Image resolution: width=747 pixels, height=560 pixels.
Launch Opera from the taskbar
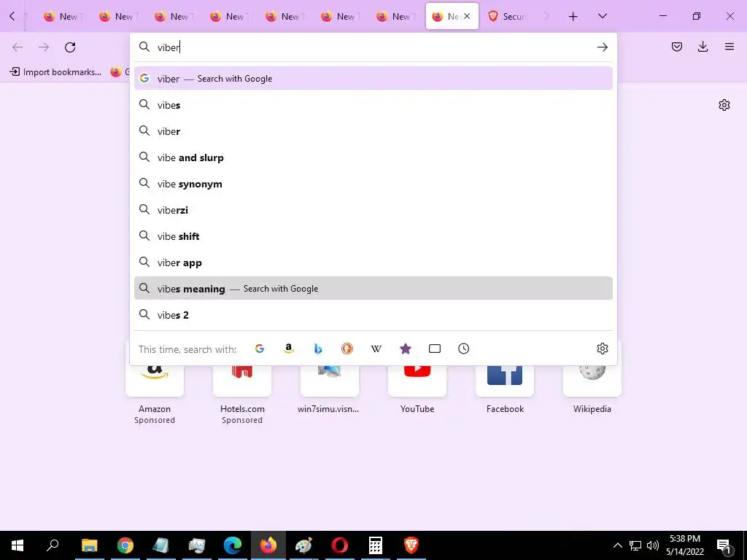point(340,545)
